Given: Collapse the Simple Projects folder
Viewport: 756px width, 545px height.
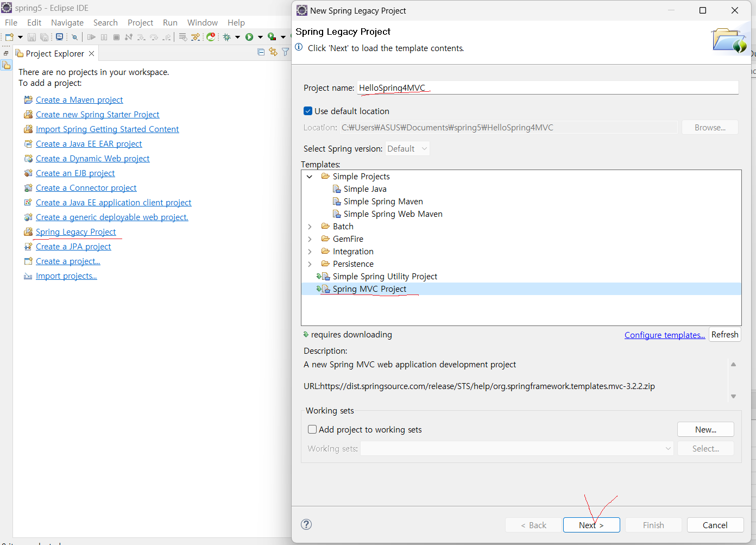Looking at the screenshot, I should (310, 177).
